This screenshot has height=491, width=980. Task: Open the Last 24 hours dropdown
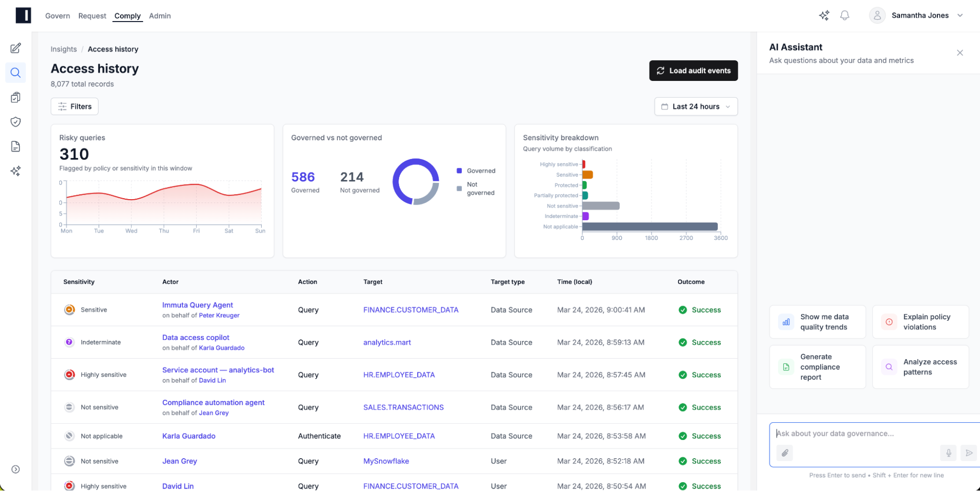click(x=696, y=106)
